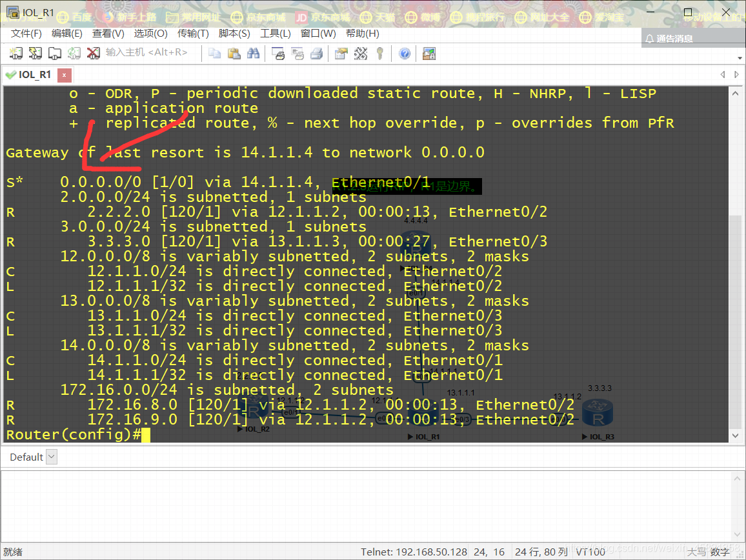Click the Disconnect toolbar icon

coord(93,54)
